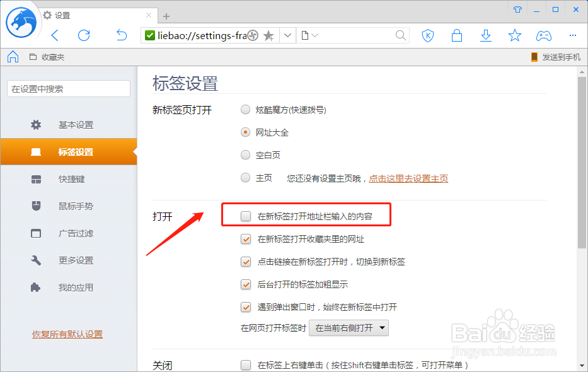Select the 设置 tab

click(97, 15)
